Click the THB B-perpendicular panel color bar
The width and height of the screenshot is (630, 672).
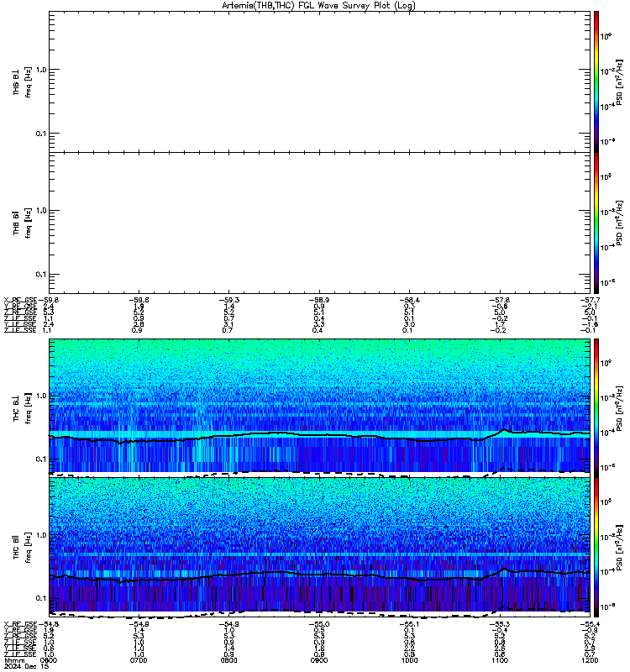596,81
